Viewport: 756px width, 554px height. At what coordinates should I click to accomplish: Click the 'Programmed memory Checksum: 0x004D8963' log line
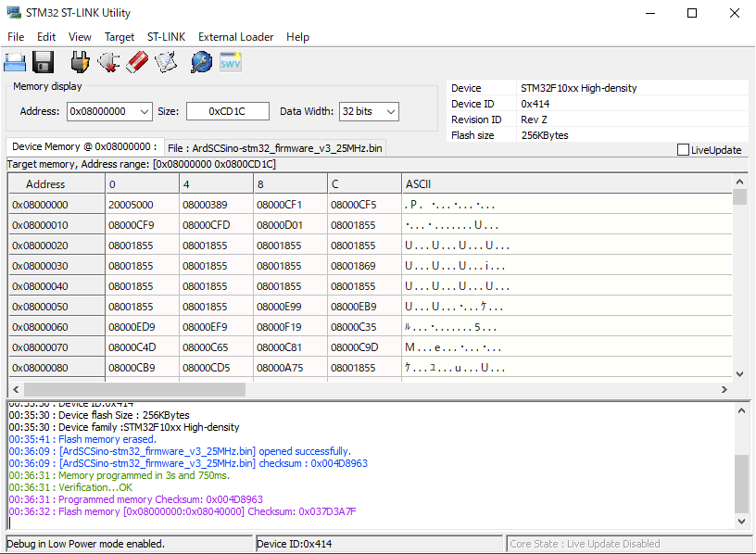coord(136,499)
